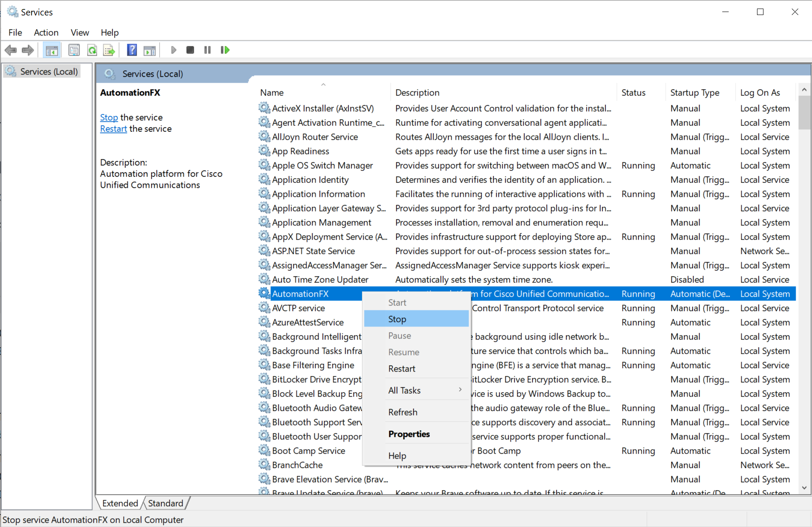This screenshot has height=527, width=812.
Task: Click the gear icon of Base Filtering Engine
Action: [x=265, y=364]
